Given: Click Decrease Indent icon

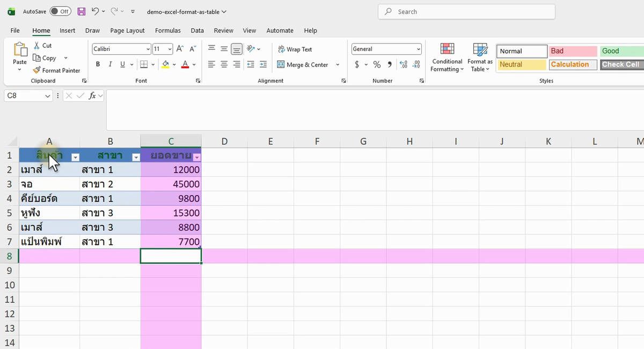Looking at the screenshot, I should pyautogui.click(x=251, y=64).
